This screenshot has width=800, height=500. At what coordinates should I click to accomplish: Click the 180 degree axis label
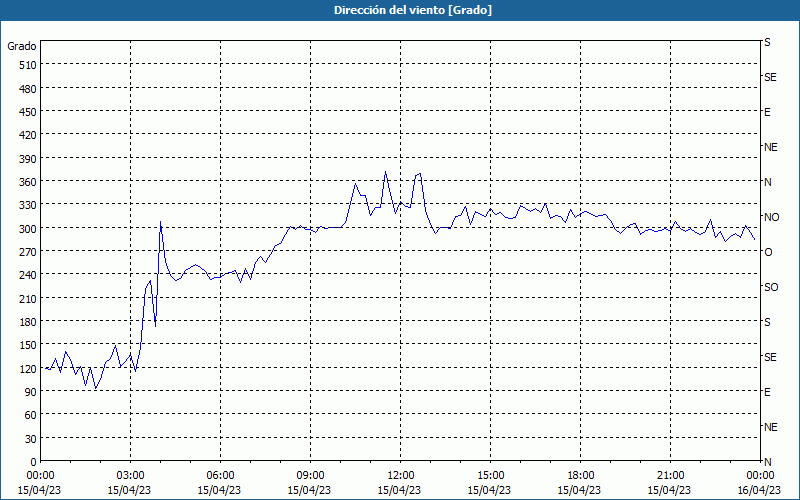pyautogui.click(x=28, y=322)
